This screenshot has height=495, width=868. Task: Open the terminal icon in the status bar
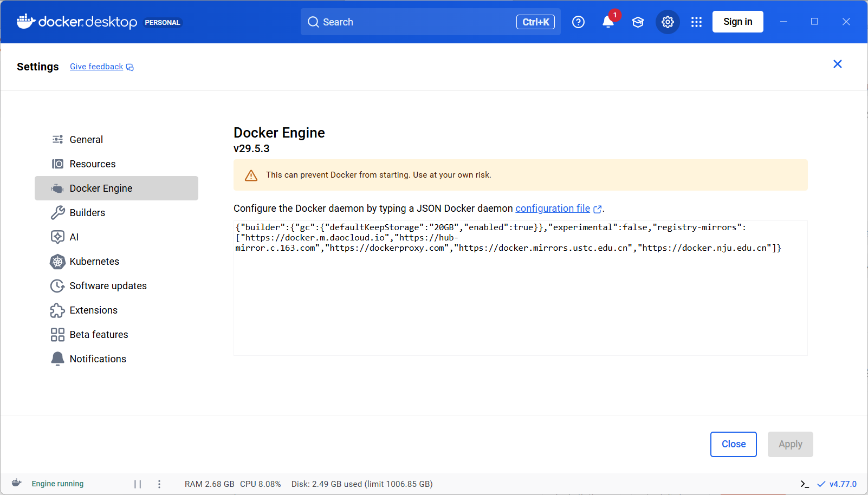coord(805,484)
